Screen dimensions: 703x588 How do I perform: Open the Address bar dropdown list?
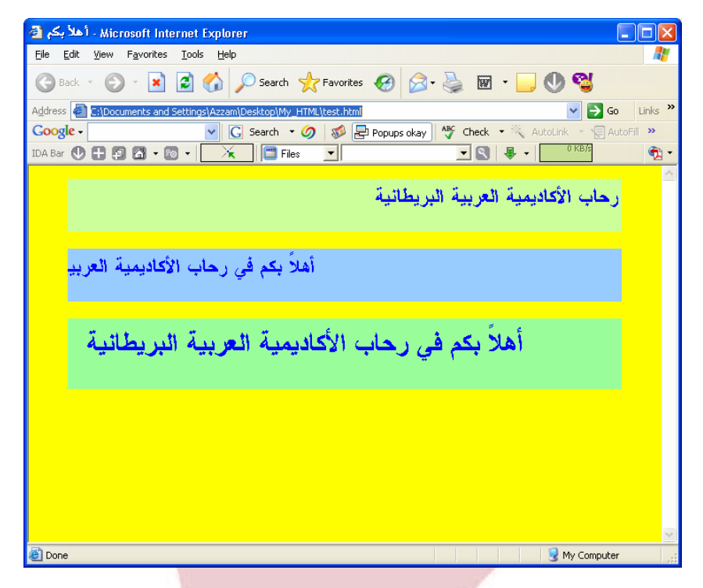573,110
